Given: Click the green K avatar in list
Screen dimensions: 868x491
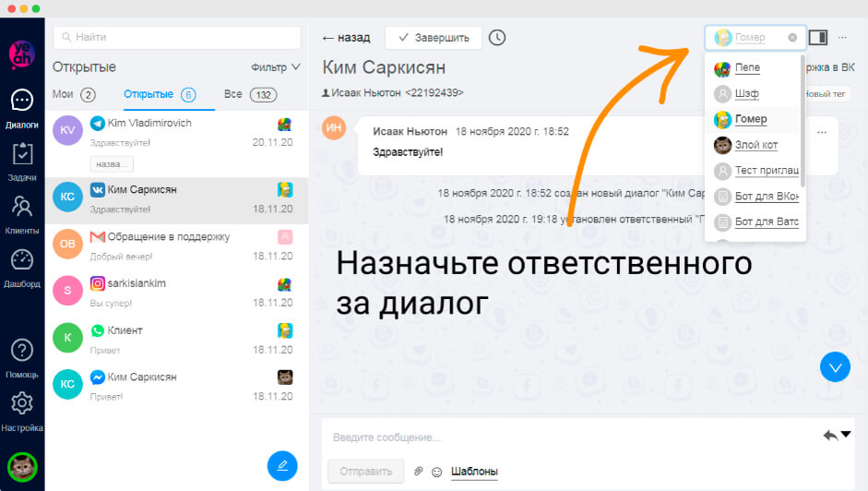Looking at the screenshot, I should (x=67, y=338).
